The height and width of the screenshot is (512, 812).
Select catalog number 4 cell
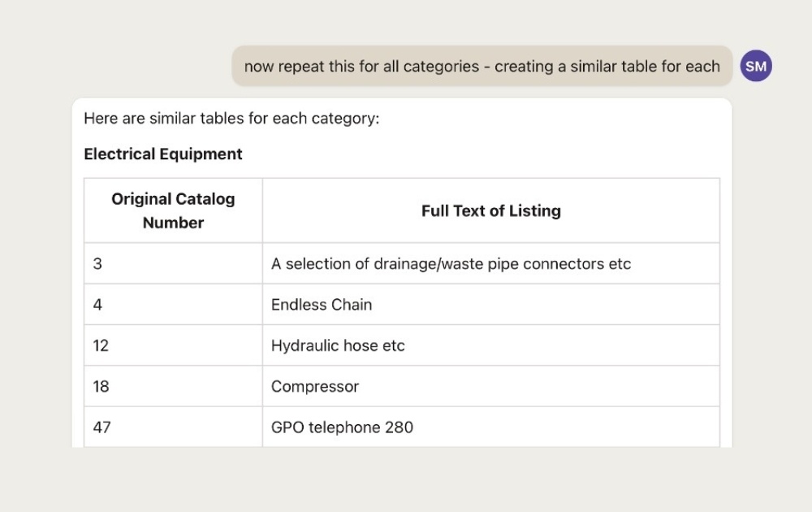coord(173,304)
